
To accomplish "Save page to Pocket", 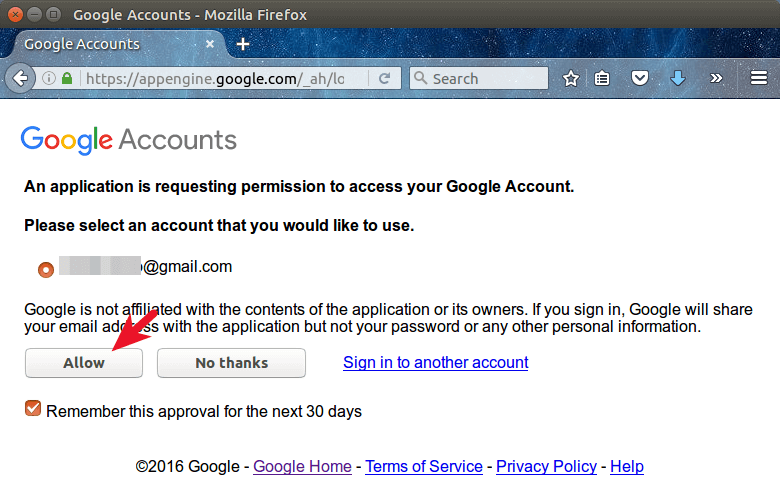I will 640,78.
